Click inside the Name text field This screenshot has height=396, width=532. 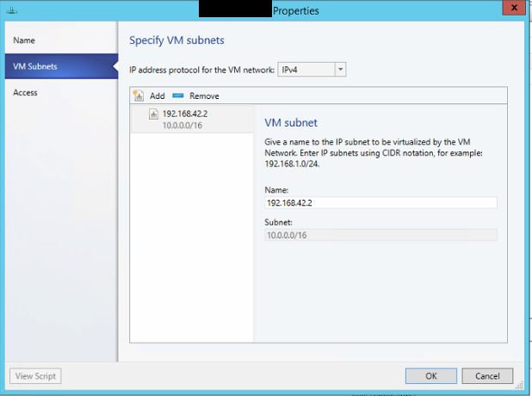tap(380, 202)
